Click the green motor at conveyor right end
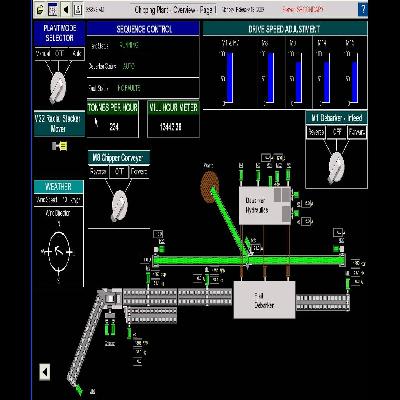400x400 pixels. [x=336, y=249]
